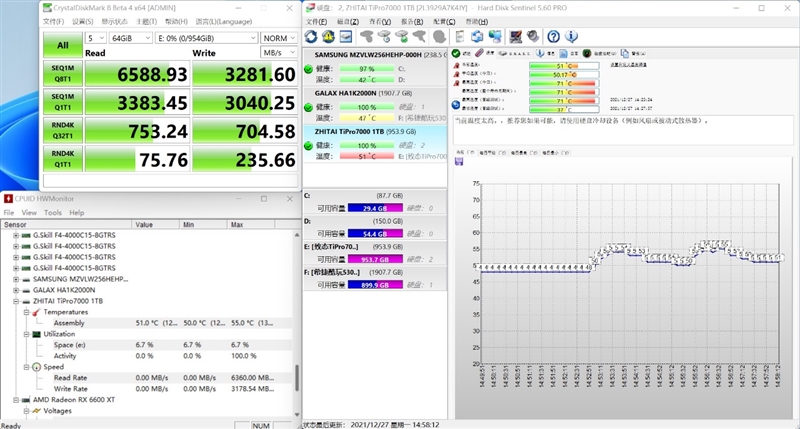Screen dimensions: 800x429
Task: Select the Read Rate row in HWMonitor
Action: [147, 378]
